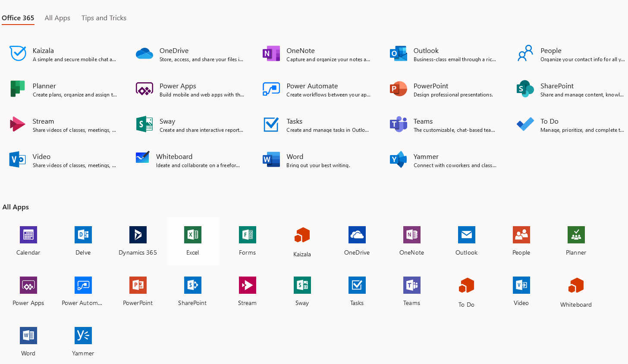Screen dimensions: 628x364
Task: Click 'The customizable, chat-based tea...' description
Action: point(454,130)
